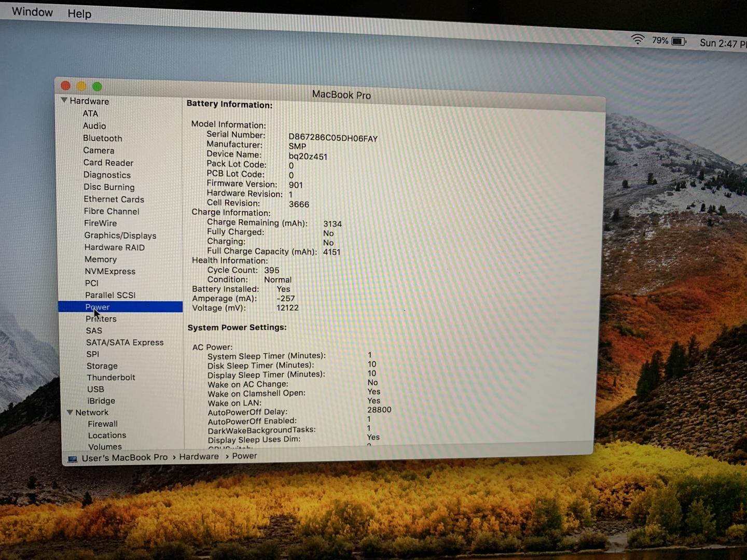The width and height of the screenshot is (747, 560).
Task: Select Printers in the sidebar
Action: click(101, 319)
